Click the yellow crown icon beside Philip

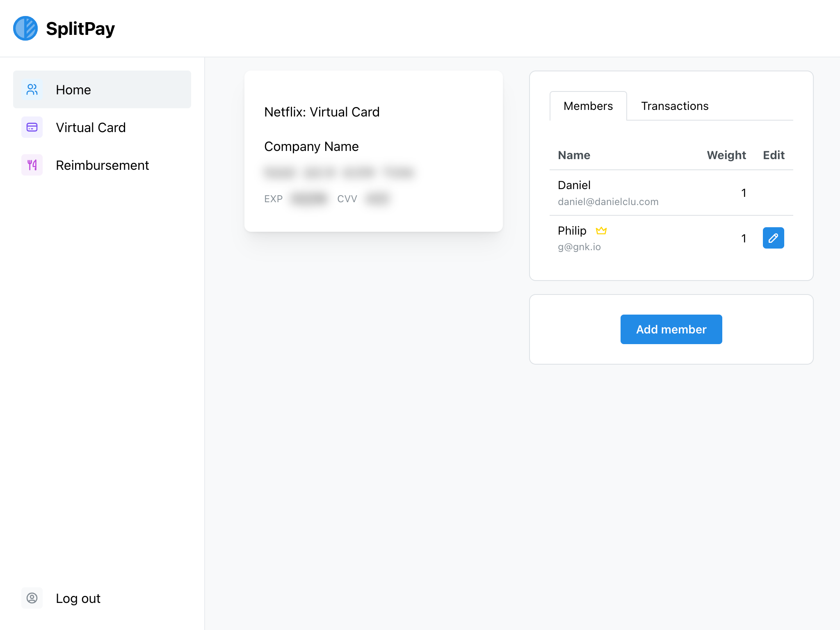[601, 231]
